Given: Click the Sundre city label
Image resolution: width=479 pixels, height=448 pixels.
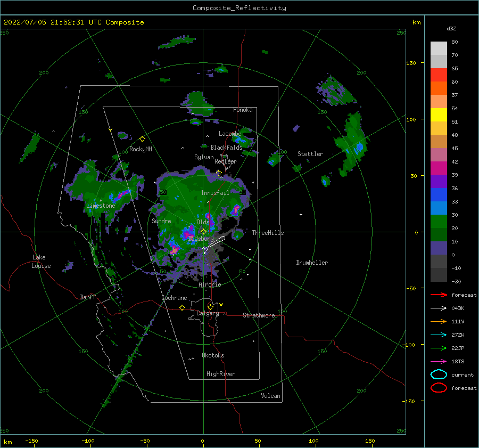Looking at the screenshot, I should (161, 221).
